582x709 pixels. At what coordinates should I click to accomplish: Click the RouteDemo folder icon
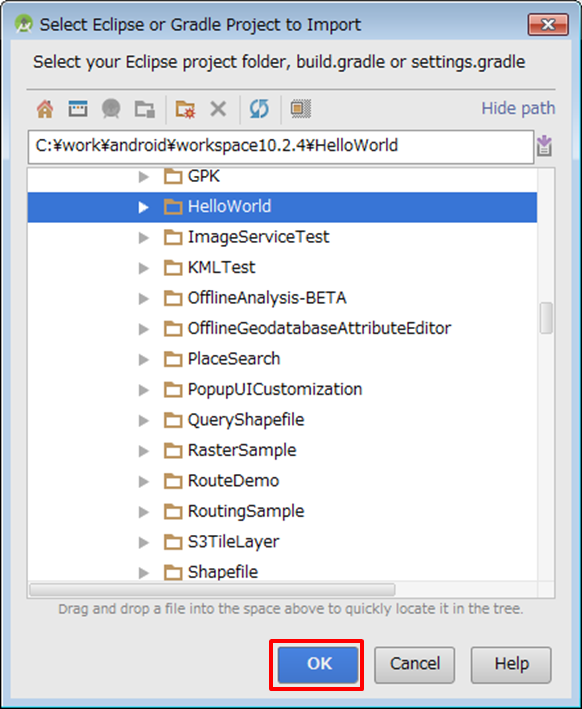[173, 481]
